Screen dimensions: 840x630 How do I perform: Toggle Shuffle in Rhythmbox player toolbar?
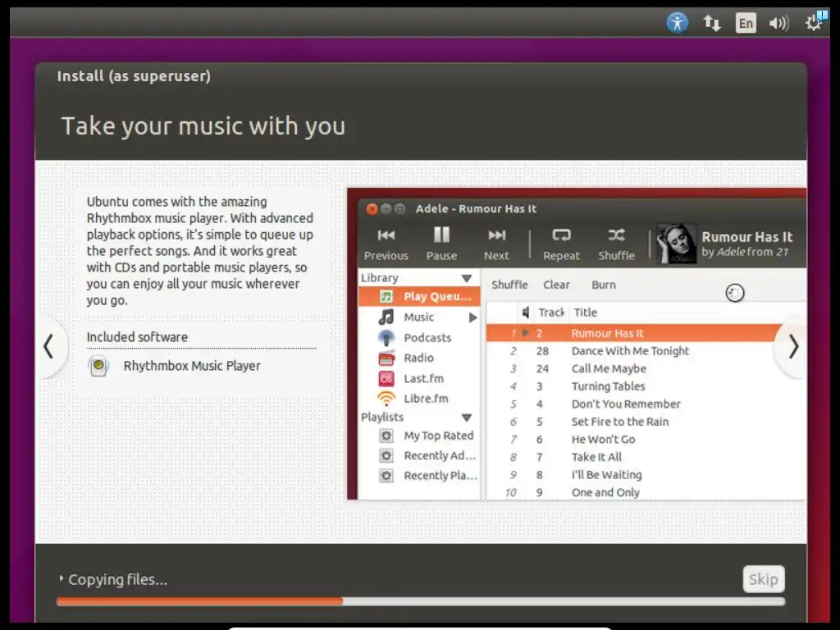pyautogui.click(x=617, y=244)
